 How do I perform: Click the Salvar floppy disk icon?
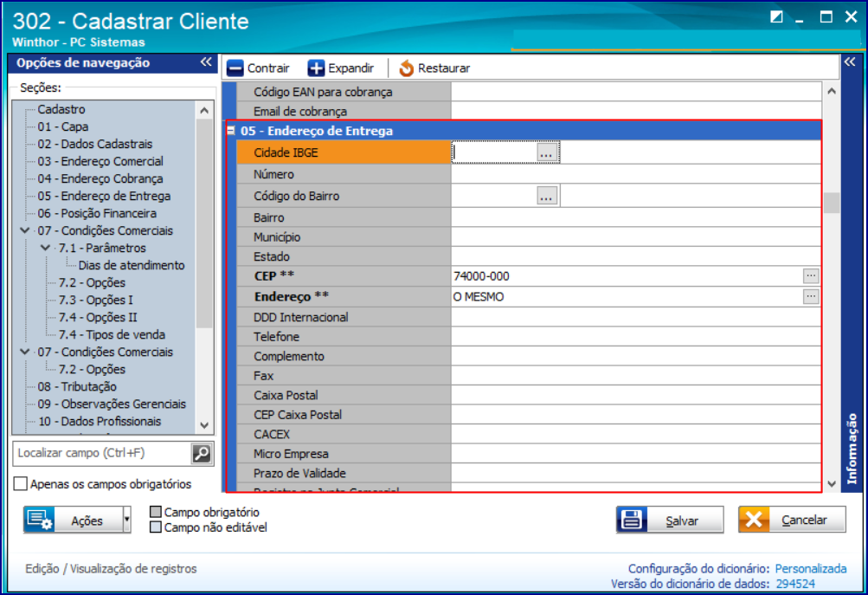[632, 520]
